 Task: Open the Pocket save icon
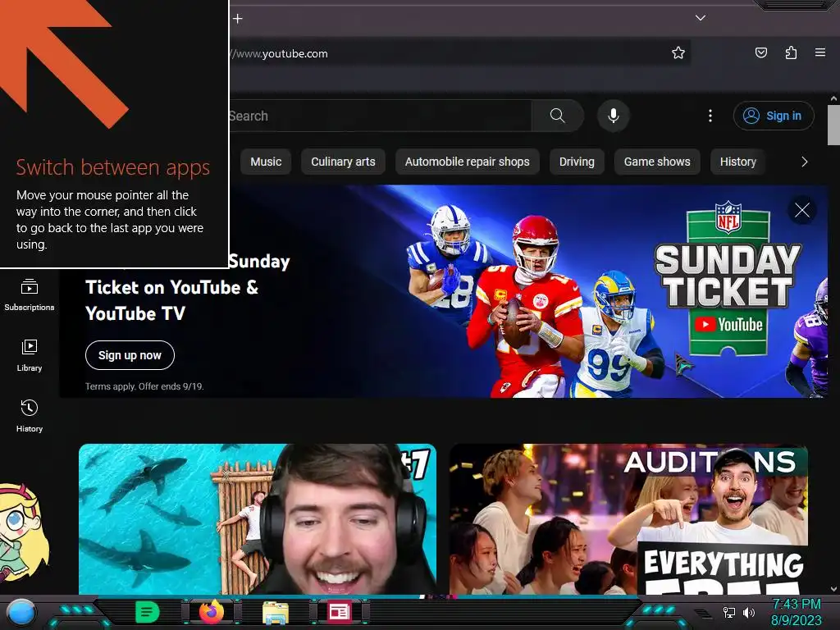[761, 52]
